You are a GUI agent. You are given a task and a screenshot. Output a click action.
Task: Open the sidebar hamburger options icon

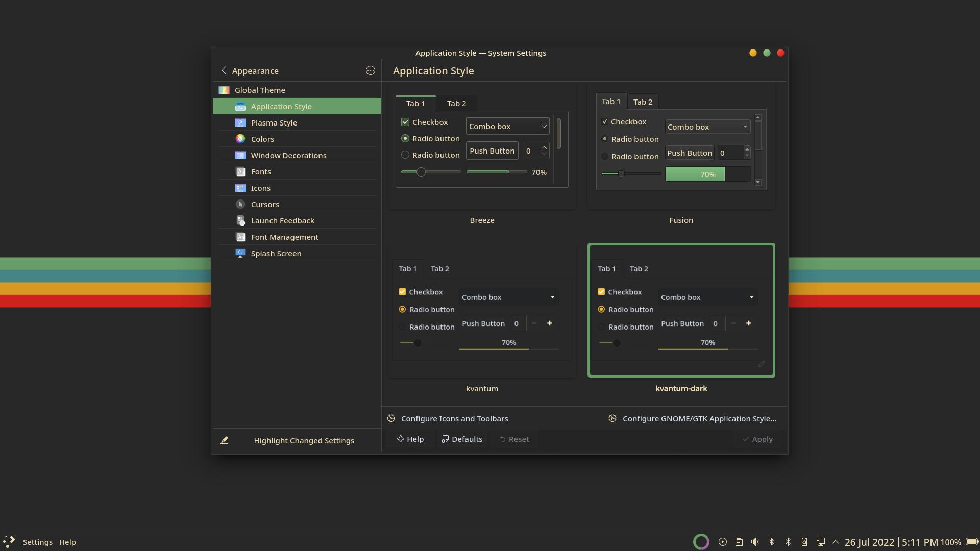click(371, 70)
